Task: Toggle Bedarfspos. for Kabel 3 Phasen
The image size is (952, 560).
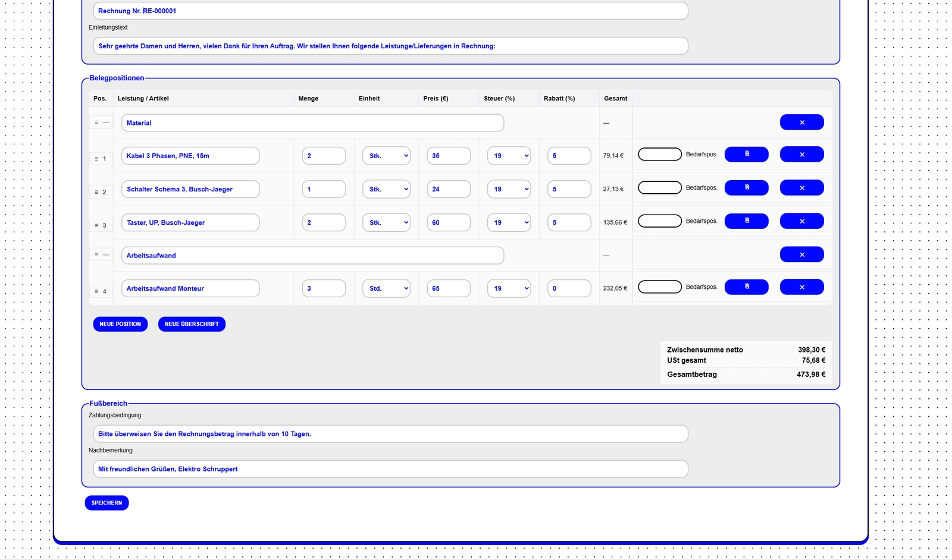Action: pyautogui.click(x=659, y=155)
